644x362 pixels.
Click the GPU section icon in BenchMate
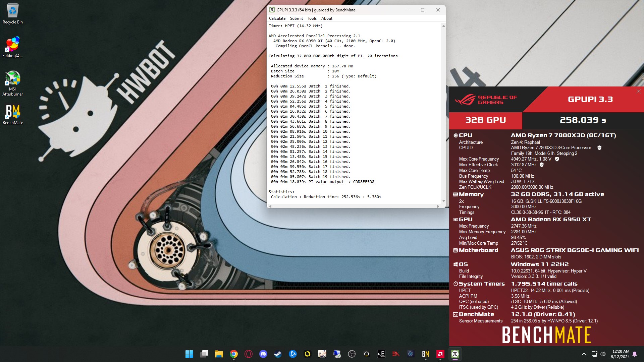455,220
